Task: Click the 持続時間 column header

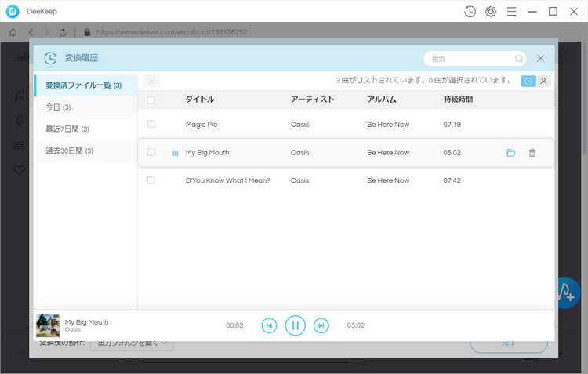Action: coord(458,100)
